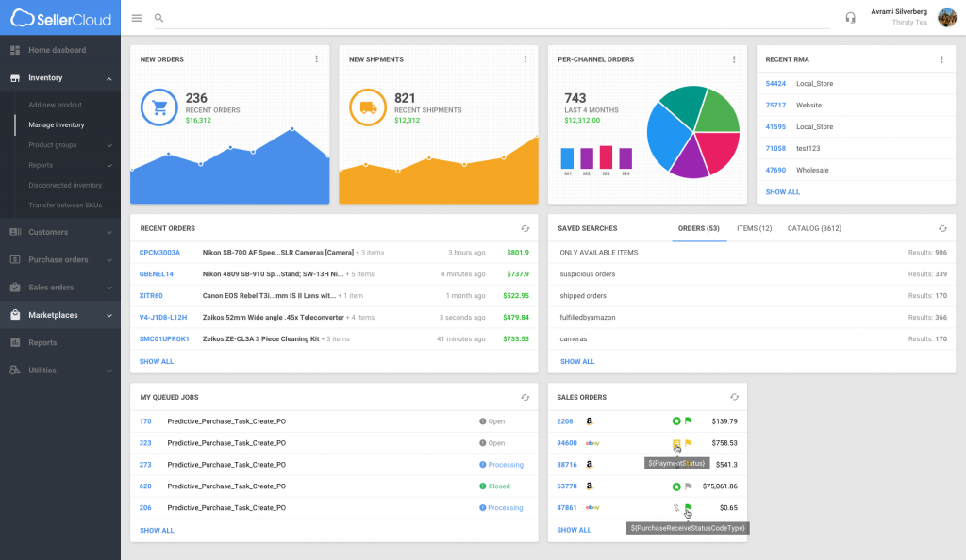Click the shopping cart icon in New Orders
The image size is (966, 560).
(158, 107)
